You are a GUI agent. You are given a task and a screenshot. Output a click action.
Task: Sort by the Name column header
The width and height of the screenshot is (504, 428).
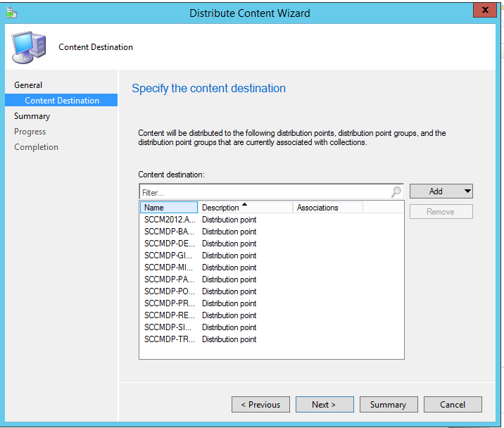click(169, 208)
